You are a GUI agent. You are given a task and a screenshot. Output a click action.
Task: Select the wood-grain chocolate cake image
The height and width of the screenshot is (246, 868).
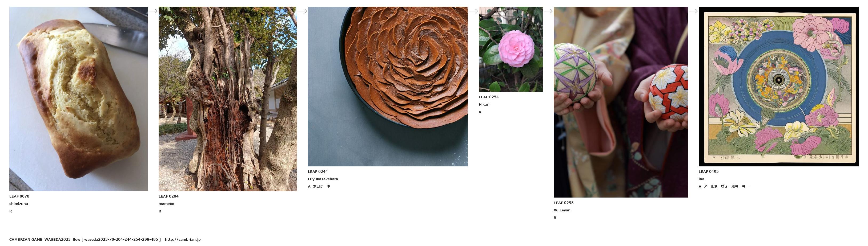[388, 87]
